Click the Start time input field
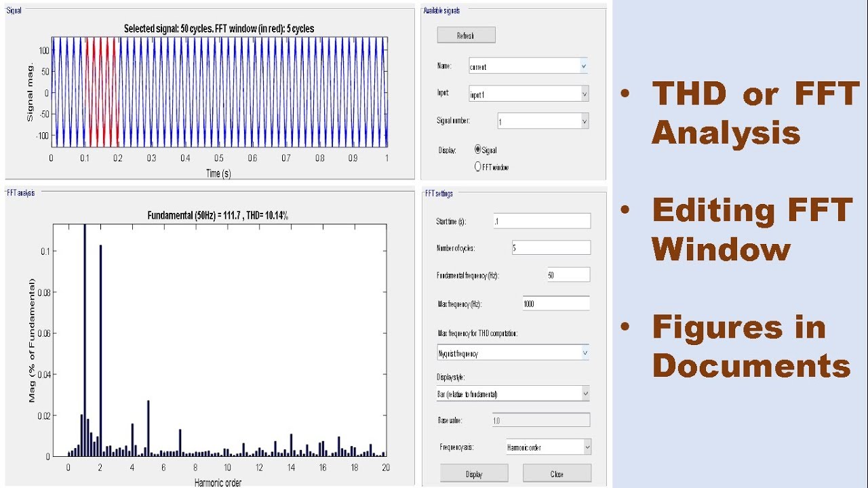 point(542,221)
